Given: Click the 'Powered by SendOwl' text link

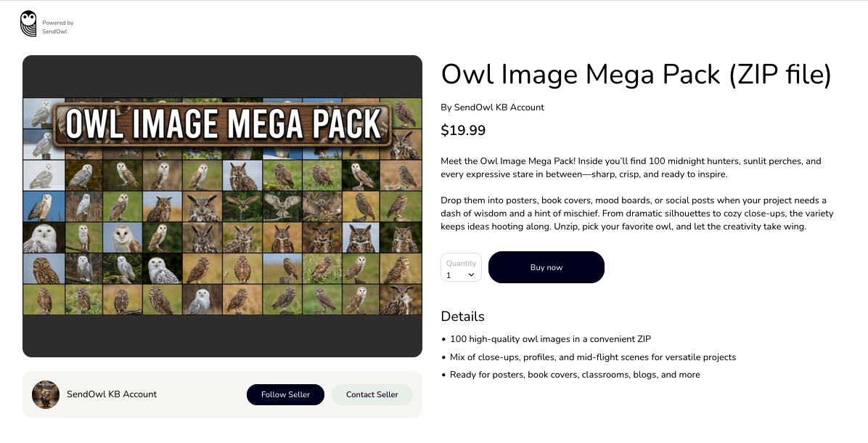Looking at the screenshot, I should [x=58, y=27].
